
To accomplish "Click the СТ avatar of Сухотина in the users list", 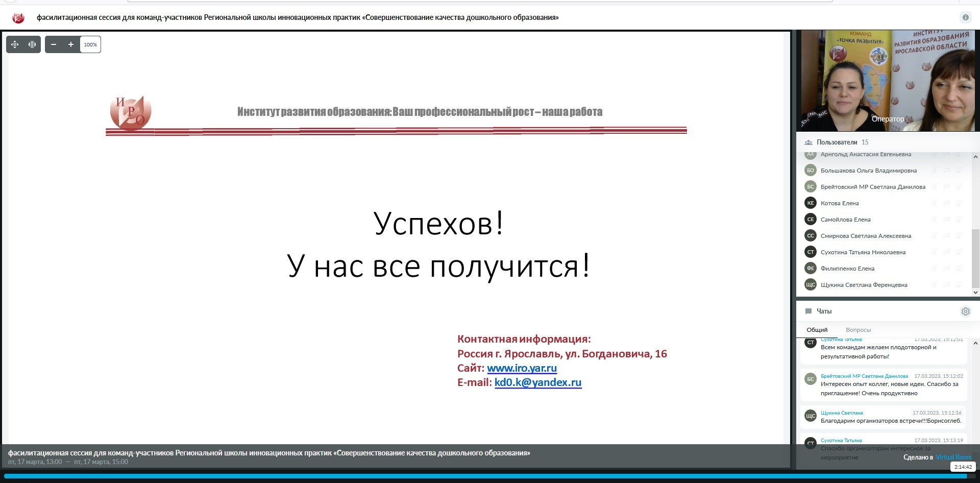I will coord(811,252).
